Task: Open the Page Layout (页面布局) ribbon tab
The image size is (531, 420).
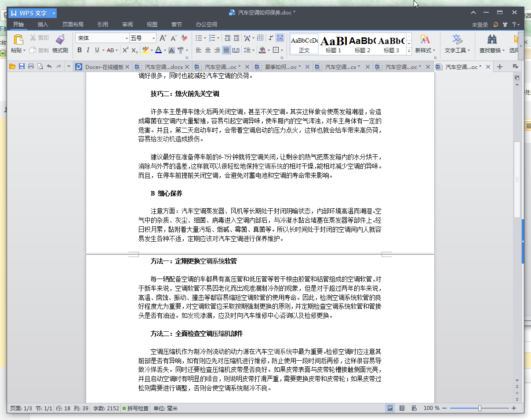Action: [73, 25]
